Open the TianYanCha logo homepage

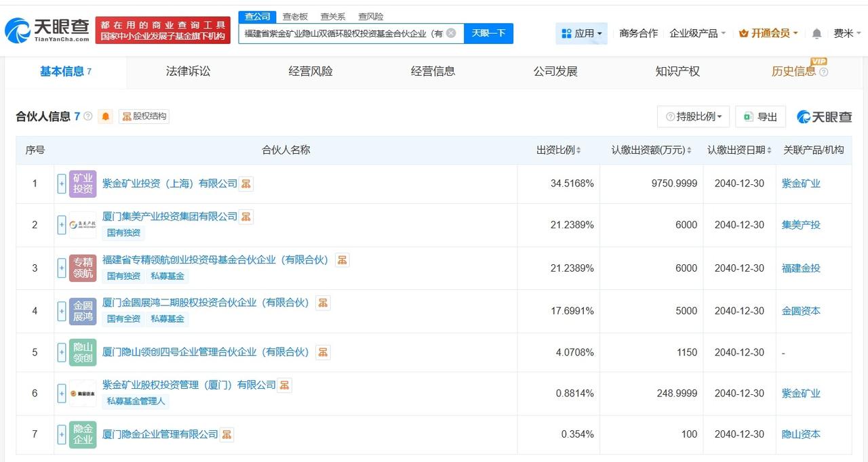(x=47, y=30)
